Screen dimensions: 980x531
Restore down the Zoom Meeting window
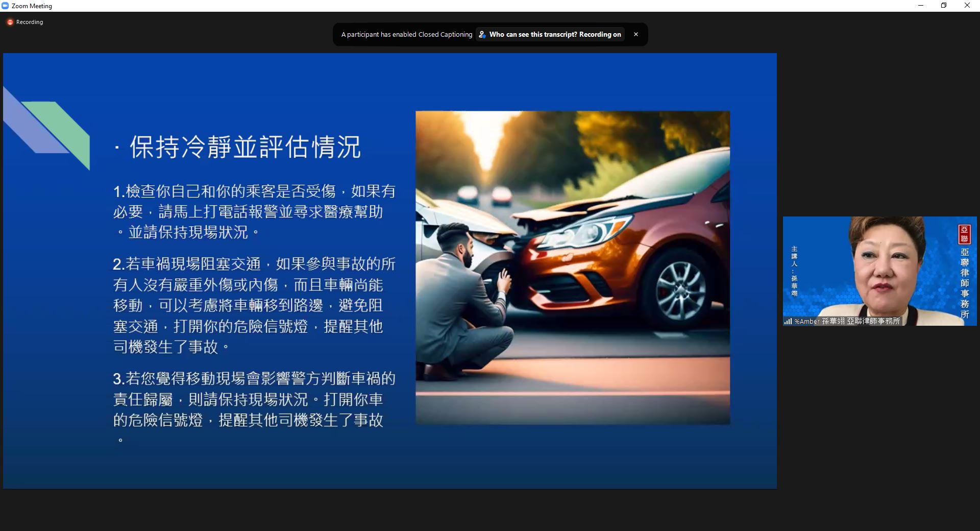coord(944,6)
